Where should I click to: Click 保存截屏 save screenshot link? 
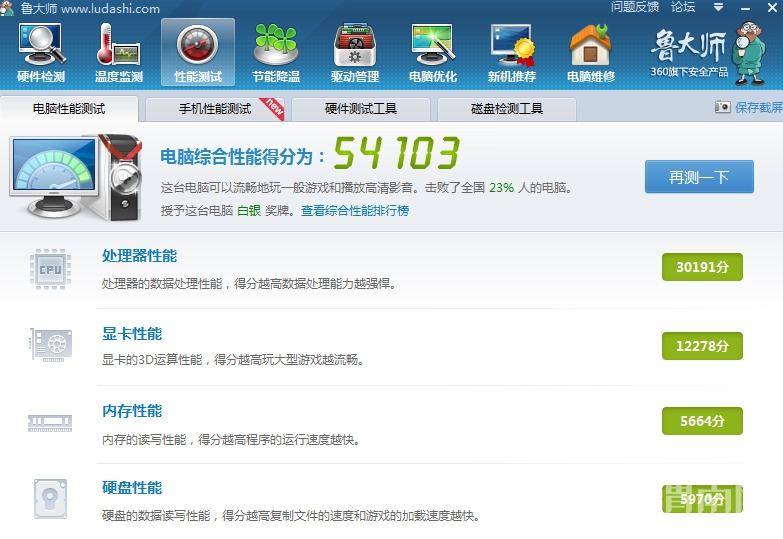(x=759, y=107)
